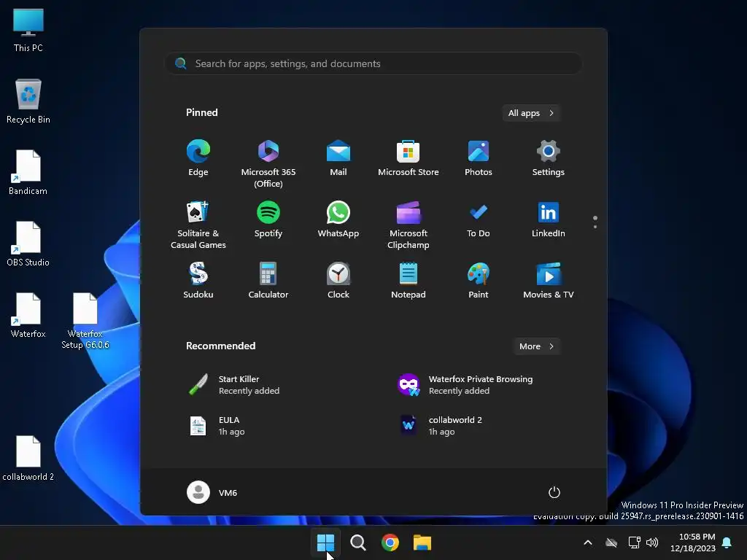This screenshot has width=747, height=560.
Task: Open clock and date flyout
Action: click(x=693, y=542)
